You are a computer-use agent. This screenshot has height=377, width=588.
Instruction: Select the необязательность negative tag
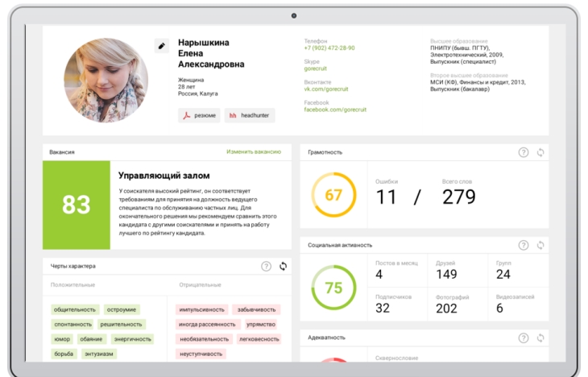[204, 339]
